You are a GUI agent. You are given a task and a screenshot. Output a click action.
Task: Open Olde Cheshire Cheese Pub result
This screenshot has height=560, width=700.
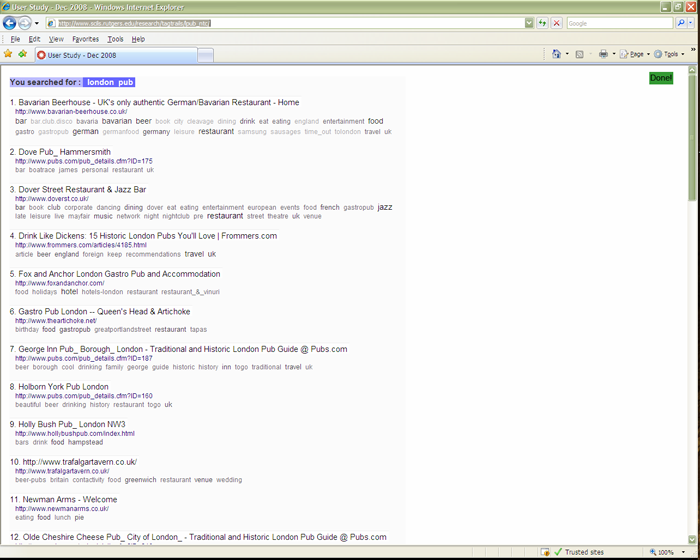pos(204,537)
